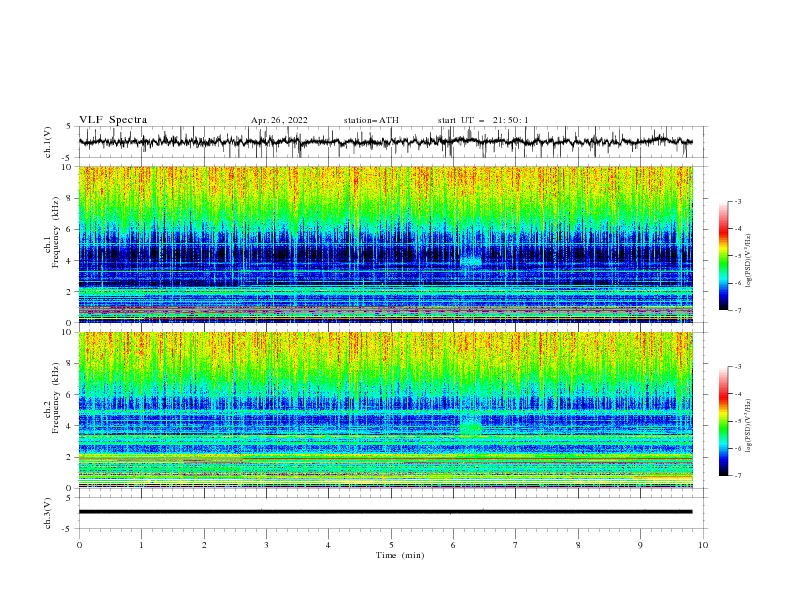The height and width of the screenshot is (612, 792).
Task: Click the '10' tick on the time axis
Action: [703, 545]
